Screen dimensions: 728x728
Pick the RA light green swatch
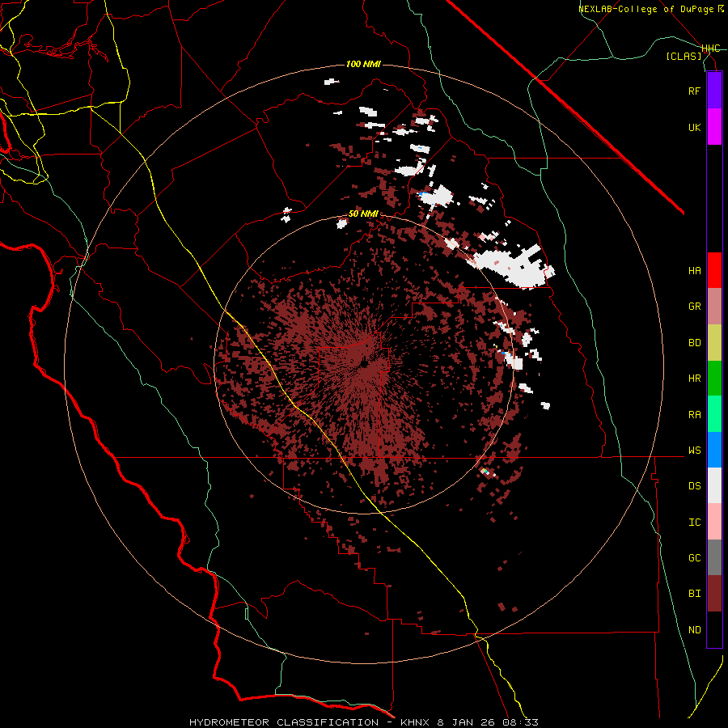tap(714, 413)
